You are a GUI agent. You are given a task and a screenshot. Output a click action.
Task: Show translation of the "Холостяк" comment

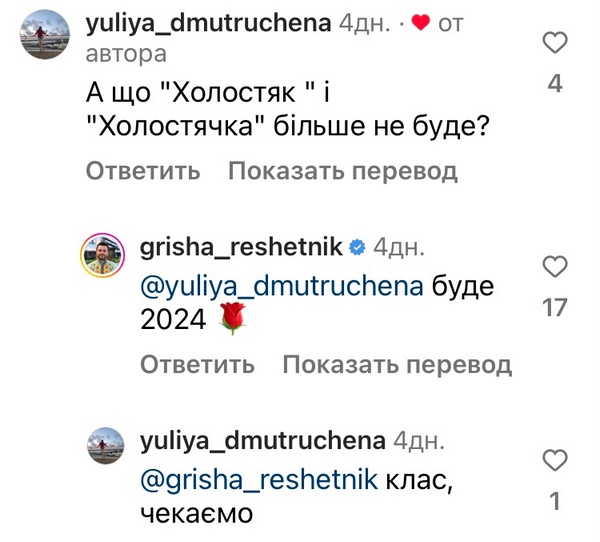click(342, 171)
